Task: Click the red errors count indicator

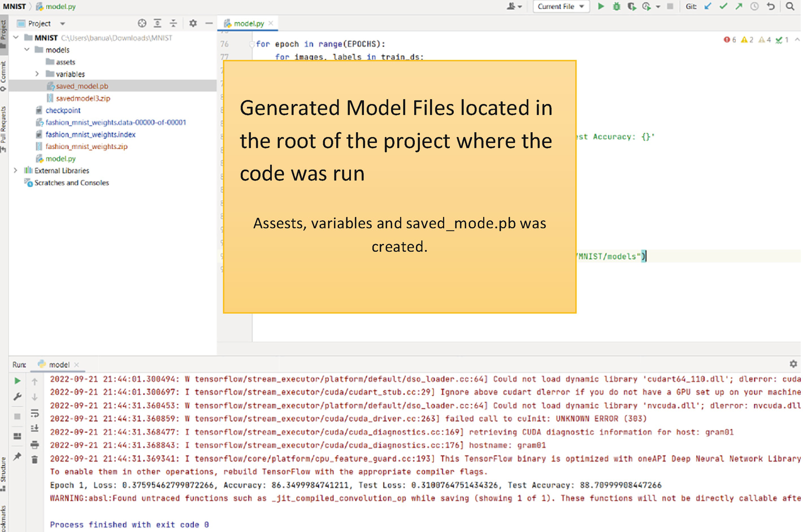Action: pyautogui.click(x=730, y=40)
